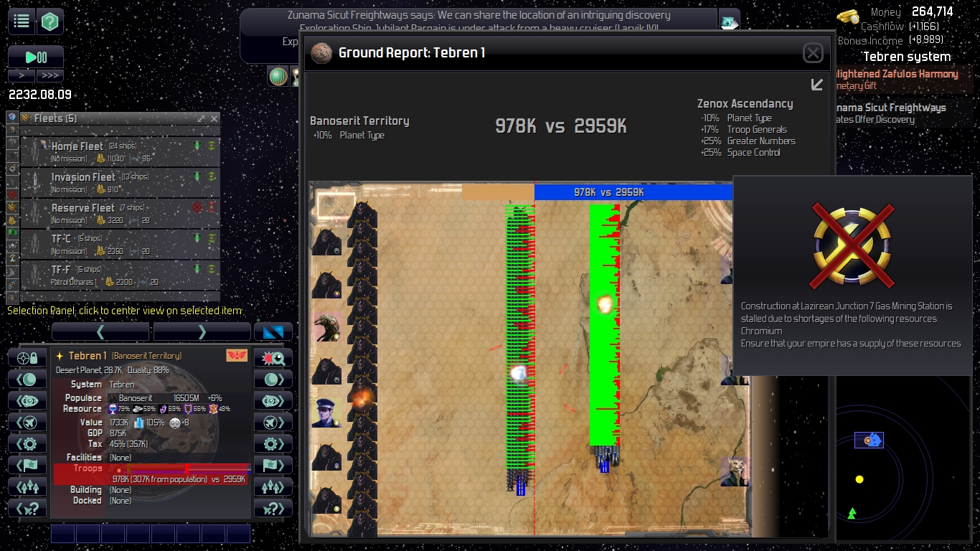Cycle to previous colony with moon button
This screenshot has width=980, height=551.
click(27, 380)
